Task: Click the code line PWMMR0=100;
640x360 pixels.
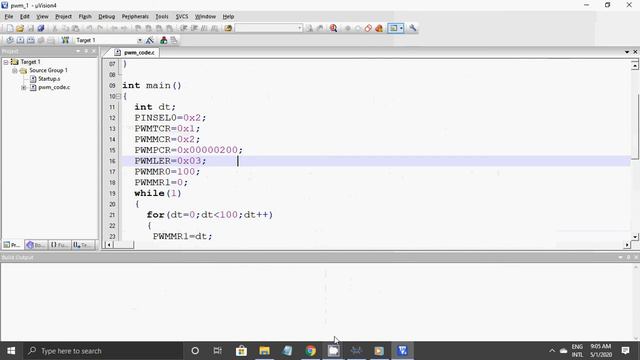Action: [167, 172]
